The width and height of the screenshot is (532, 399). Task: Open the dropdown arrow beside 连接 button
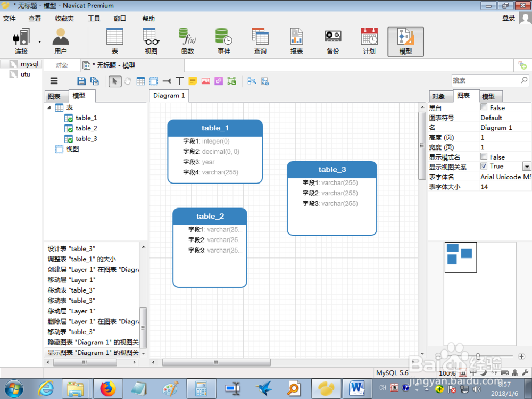click(x=40, y=41)
